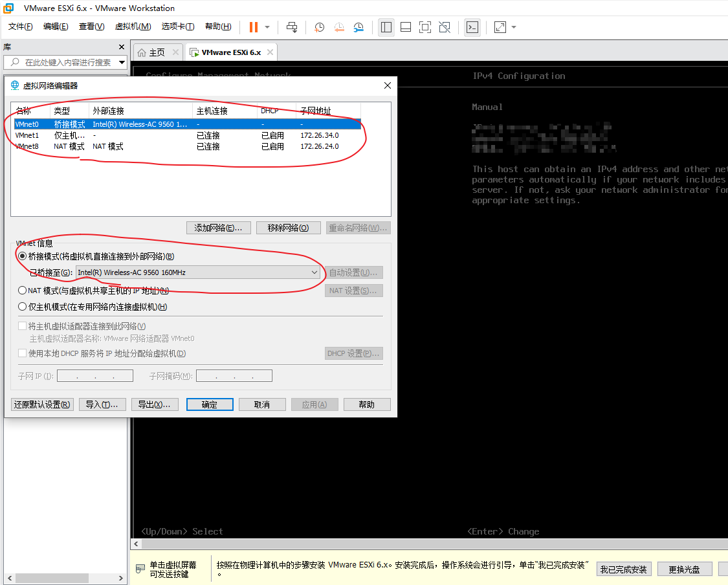This screenshot has width=728, height=585.
Task: Click the NAT 设置(S)... button
Action: (x=354, y=291)
